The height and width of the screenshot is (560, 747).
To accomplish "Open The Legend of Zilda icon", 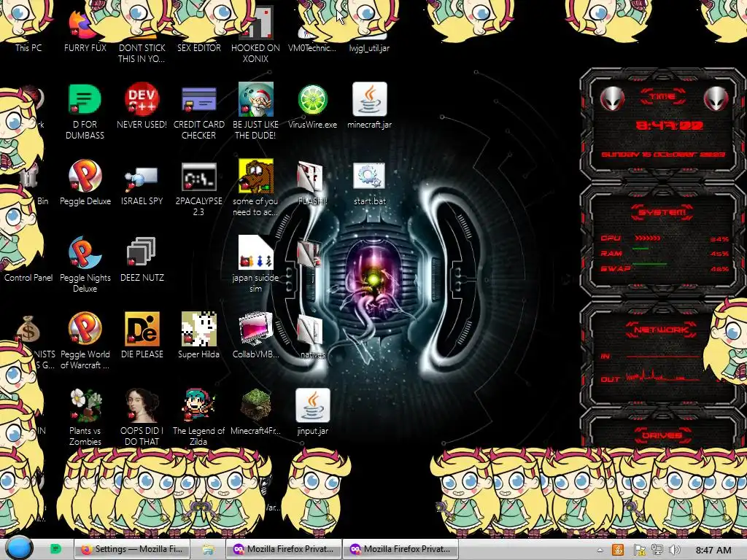I will point(198,405).
